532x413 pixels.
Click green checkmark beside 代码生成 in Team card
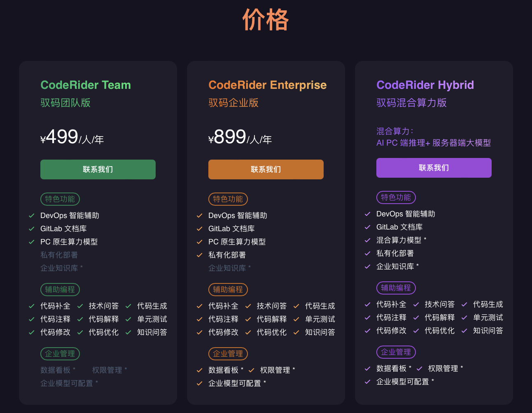click(128, 306)
